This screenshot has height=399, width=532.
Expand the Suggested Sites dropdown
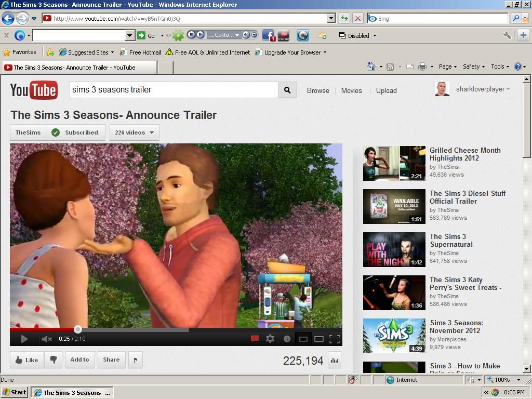(112, 52)
